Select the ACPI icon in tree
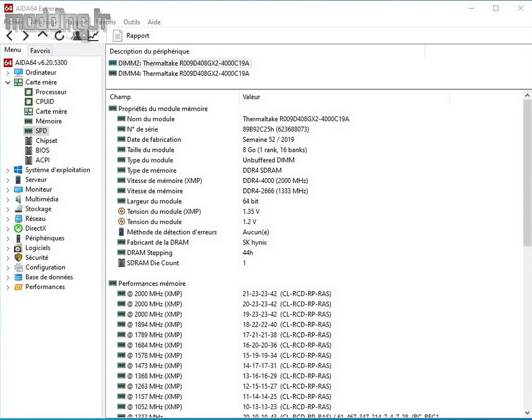 (x=29, y=160)
